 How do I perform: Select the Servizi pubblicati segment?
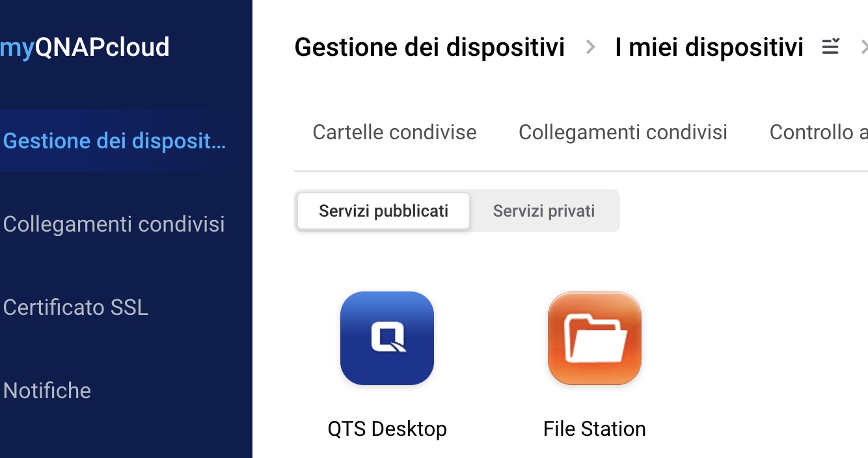pyautogui.click(x=383, y=211)
